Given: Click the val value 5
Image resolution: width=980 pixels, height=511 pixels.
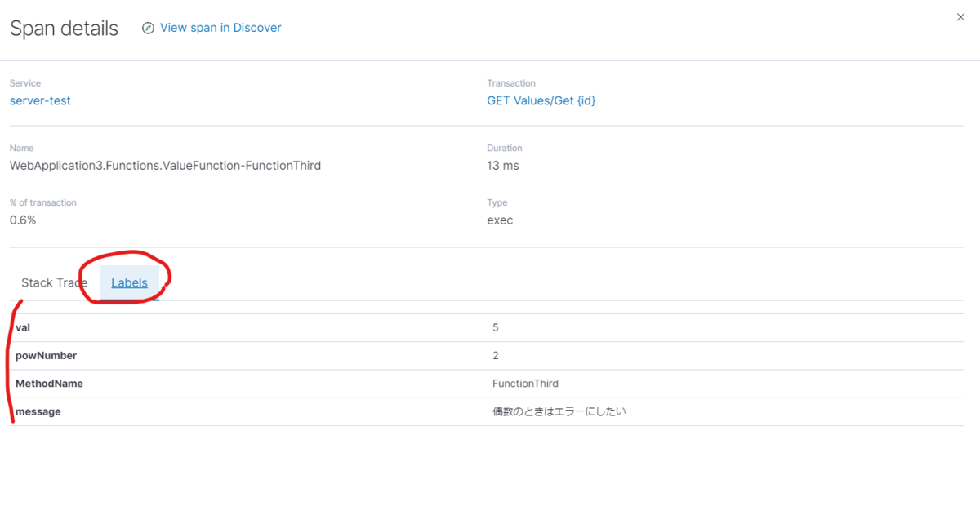Looking at the screenshot, I should click(496, 327).
